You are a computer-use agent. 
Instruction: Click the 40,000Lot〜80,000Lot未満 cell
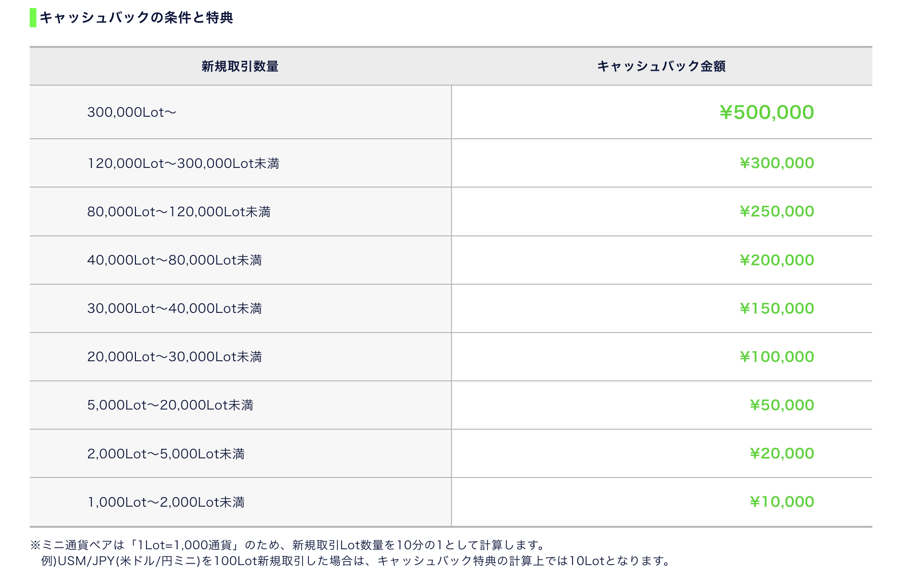tap(174, 260)
